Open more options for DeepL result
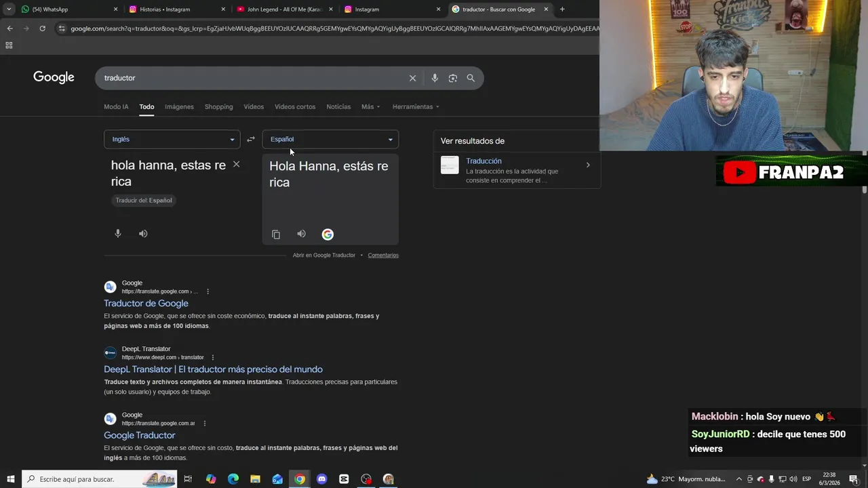 tap(213, 357)
